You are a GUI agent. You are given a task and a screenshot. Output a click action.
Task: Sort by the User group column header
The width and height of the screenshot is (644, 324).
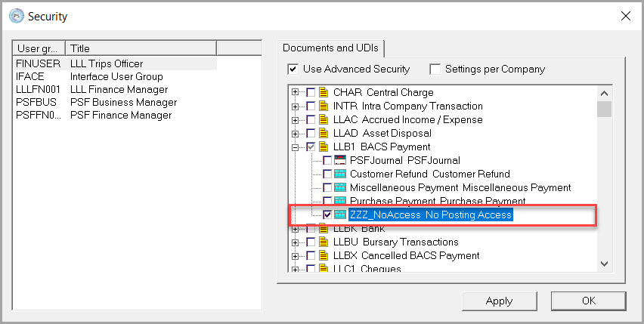39,48
